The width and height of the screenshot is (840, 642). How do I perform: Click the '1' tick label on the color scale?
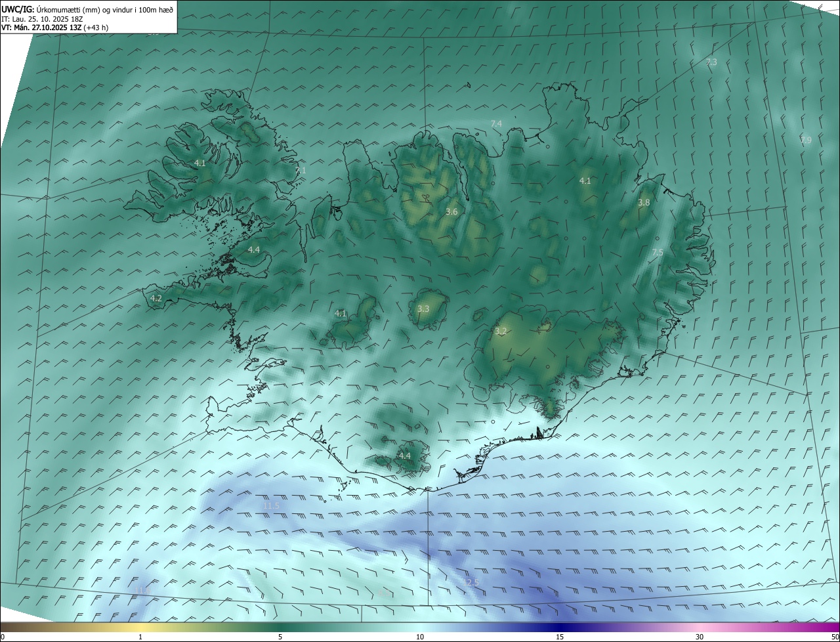click(x=140, y=637)
